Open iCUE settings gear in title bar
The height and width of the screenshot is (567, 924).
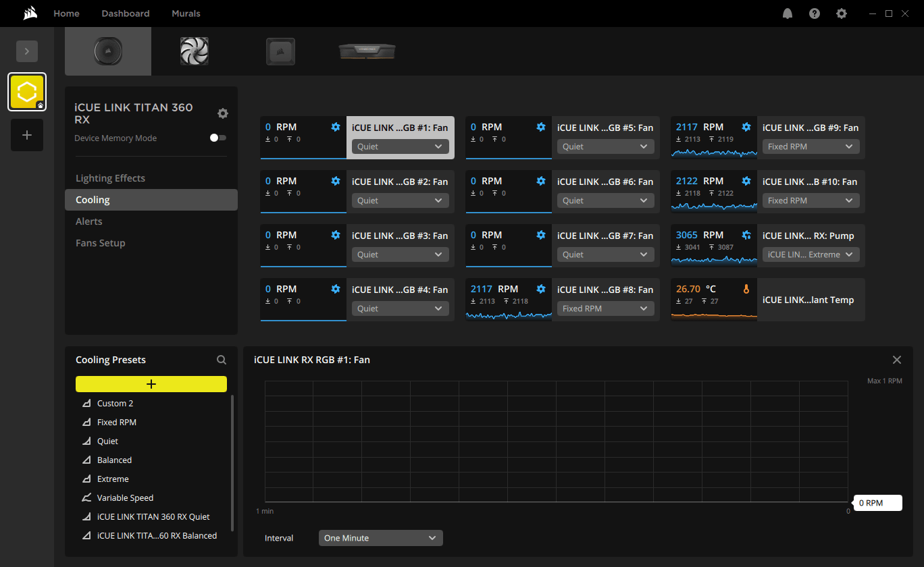tap(842, 13)
